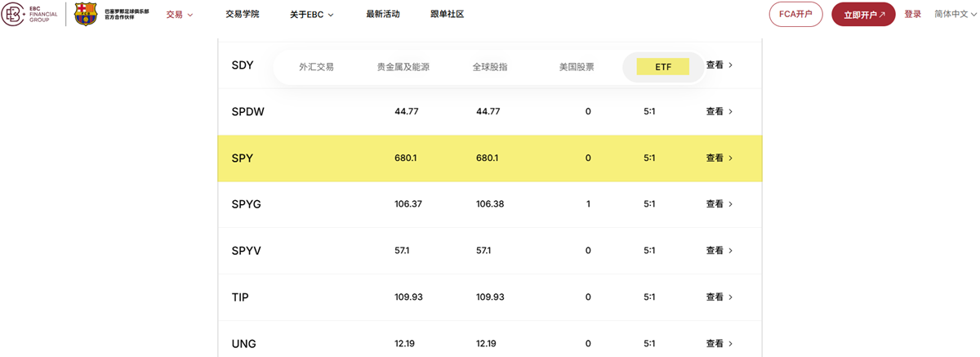Click 查看 link in the SPYV row
980x357 pixels.
[719, 250]
